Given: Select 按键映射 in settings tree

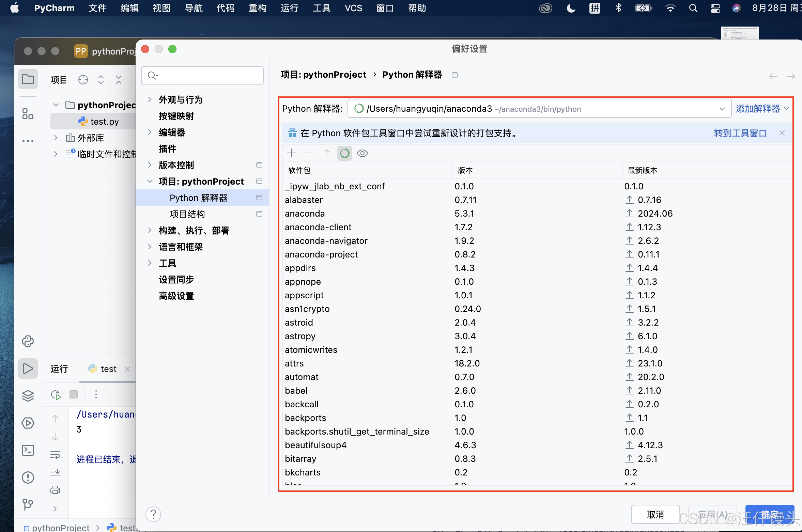Looking at the screenshot, I should tap(176, 116).
